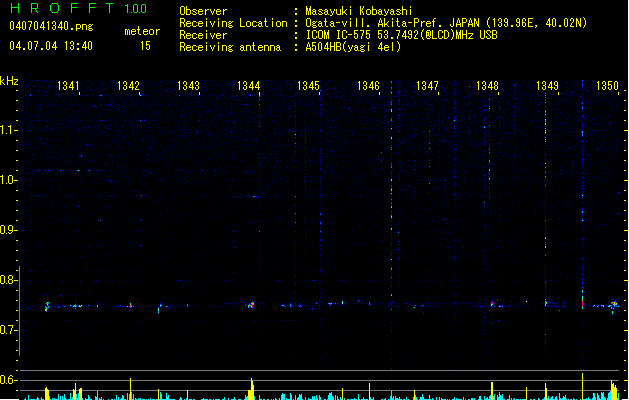Screen dimensions: 629x400
Task: Click the meteor count value 15
Action: click(145, 46)
